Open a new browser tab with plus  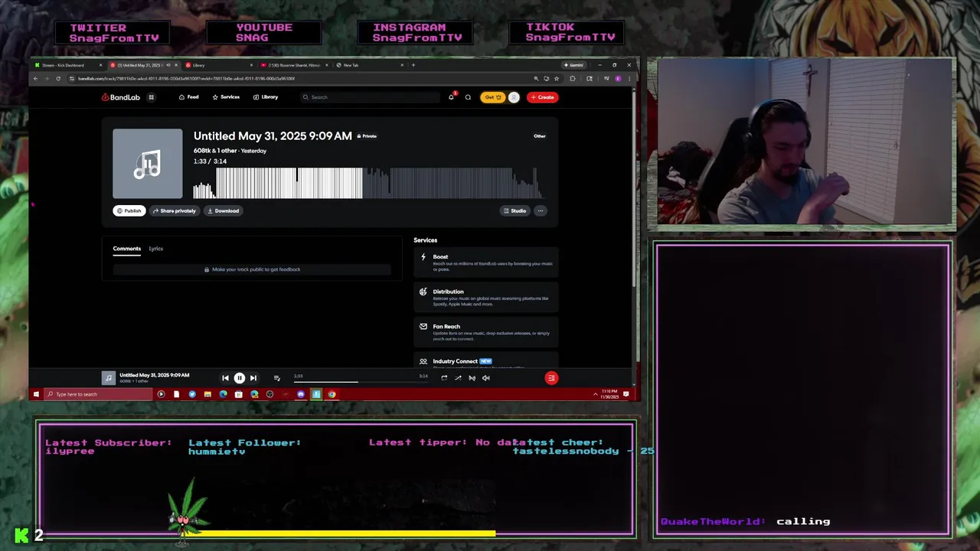point(413,65)
